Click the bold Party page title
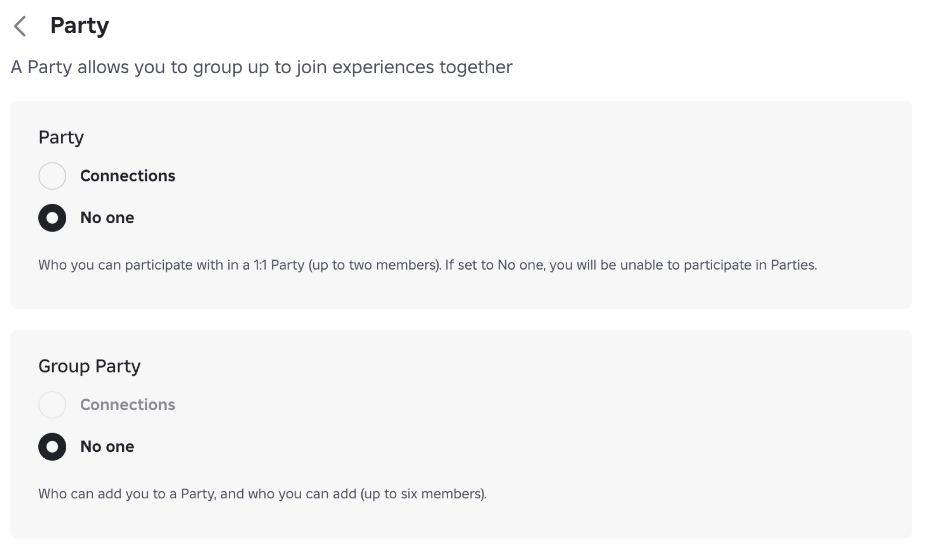Viewport: 933px width, 560px height. (x=79, y=26)
